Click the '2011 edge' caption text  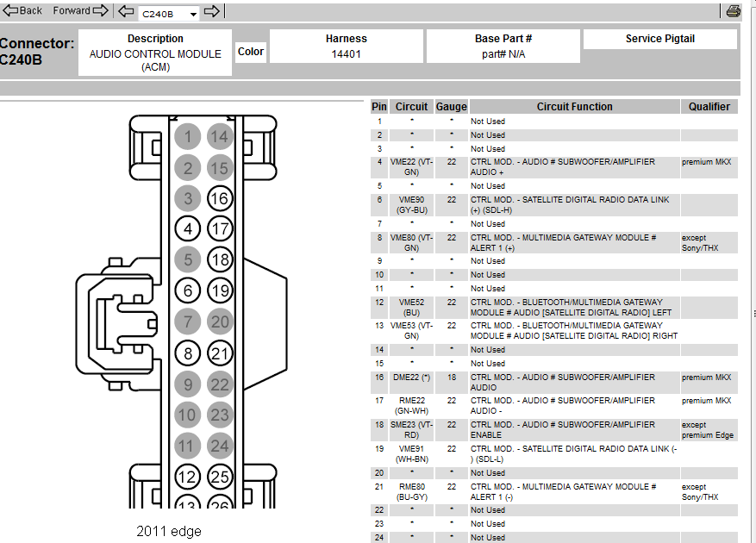tap(169, 532)
